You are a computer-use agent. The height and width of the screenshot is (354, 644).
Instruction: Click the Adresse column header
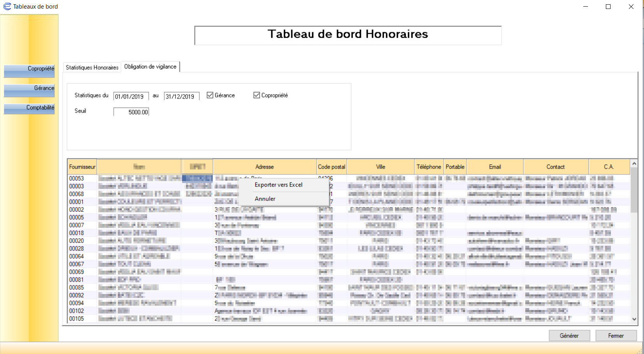pos(265,167)
